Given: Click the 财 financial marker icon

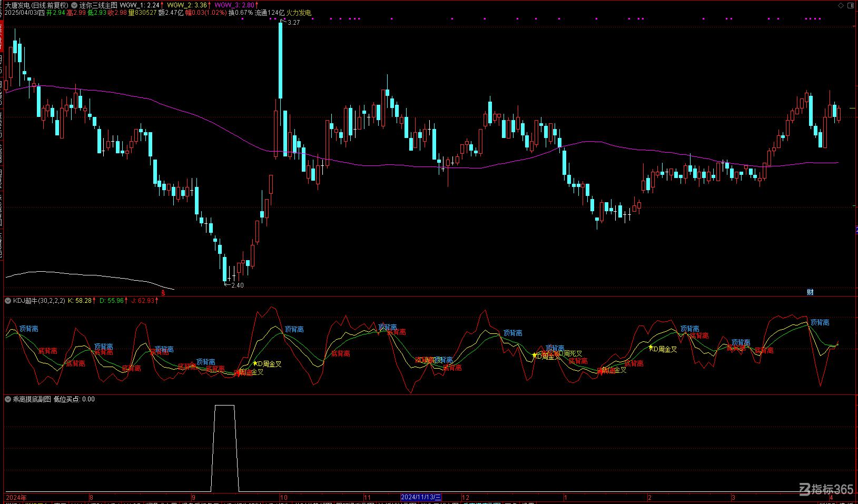Looking at the screenshot, I should [x=810, y=292].
